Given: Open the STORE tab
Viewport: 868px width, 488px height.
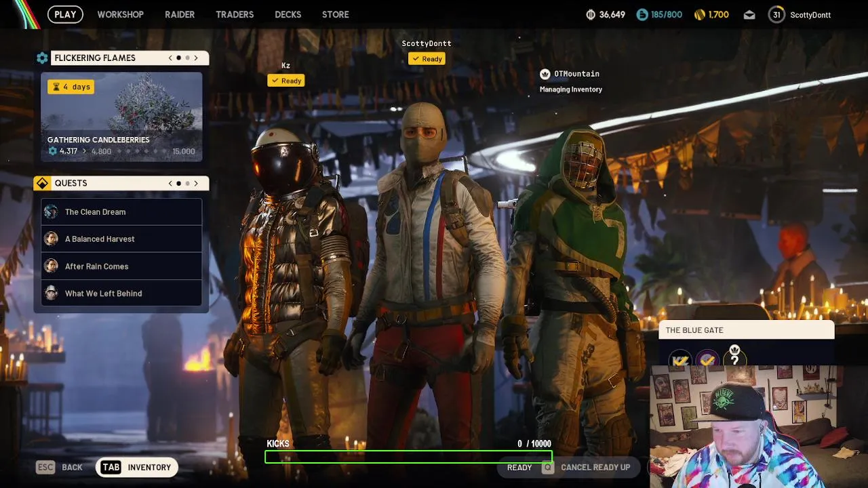Looking at the screenshot, I should [x=335, y=14].
